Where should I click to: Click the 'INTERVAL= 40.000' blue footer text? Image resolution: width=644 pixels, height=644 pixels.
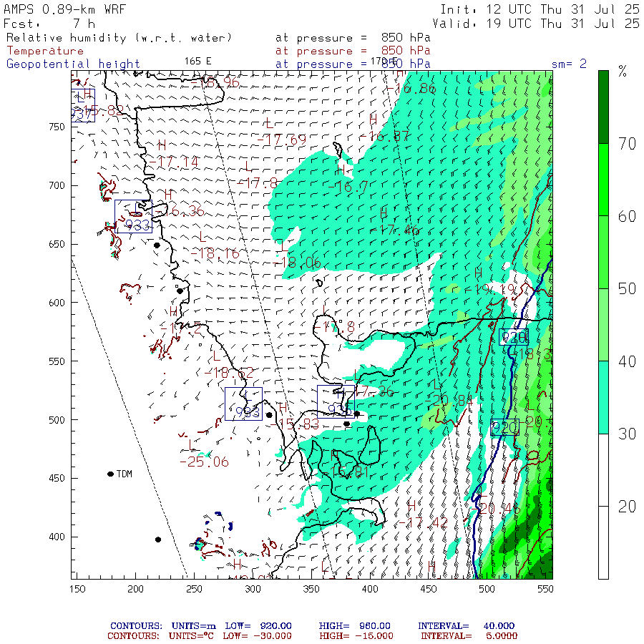coord(466,626)
